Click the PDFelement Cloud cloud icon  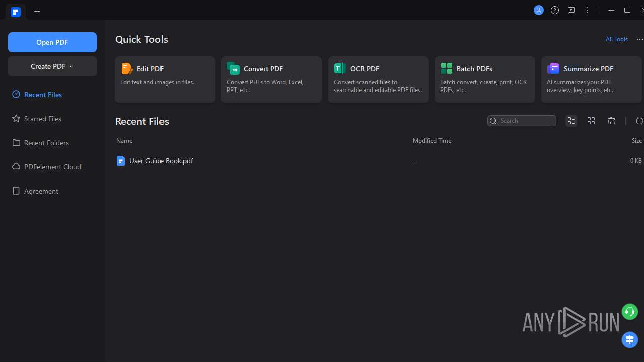pos(16,166)
